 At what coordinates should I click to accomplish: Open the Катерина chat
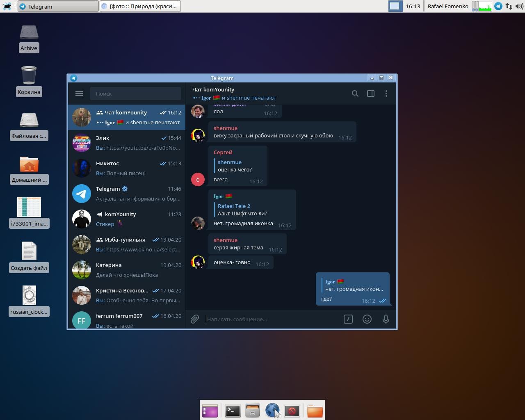(x=126, y=270)
